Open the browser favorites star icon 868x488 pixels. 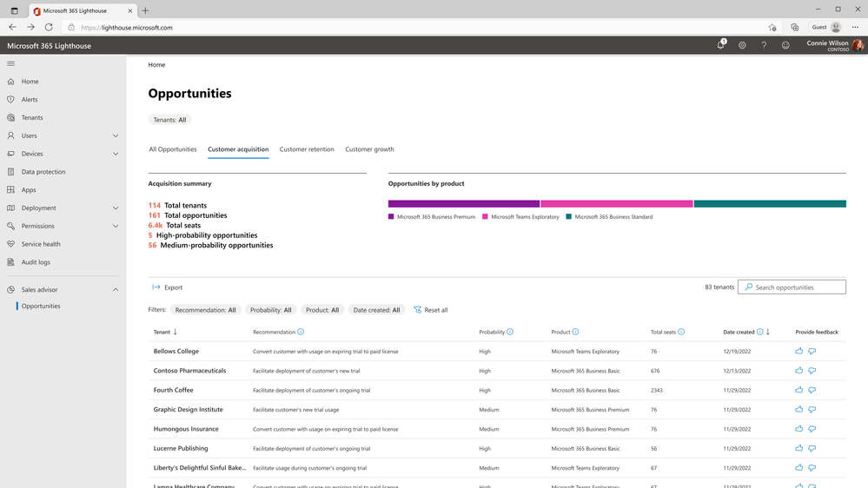tap(772, 27)
